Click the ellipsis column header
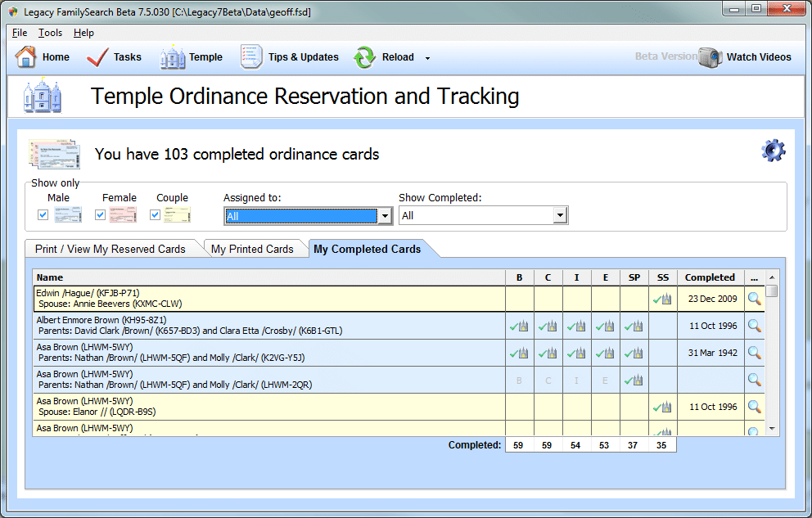The image size is (812, 518). [755, 277]
